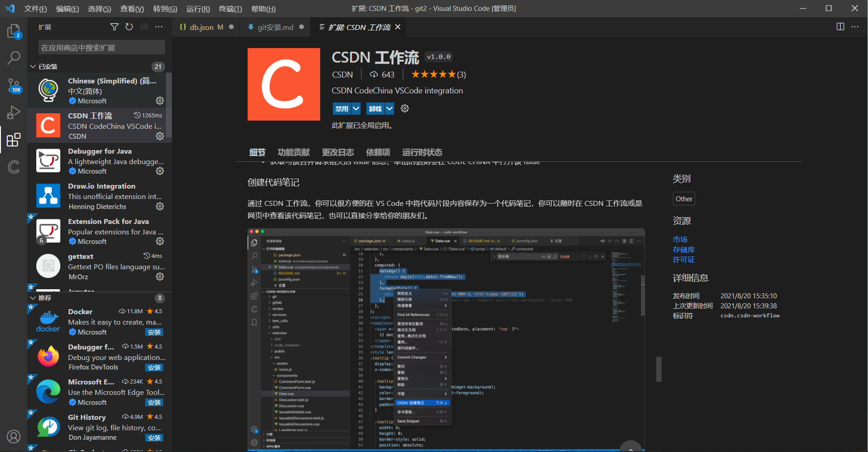The height and width of the screenshot is (452, 868).
Task: Click the scroll-to-top arrow button
Action: coord(630,447)
